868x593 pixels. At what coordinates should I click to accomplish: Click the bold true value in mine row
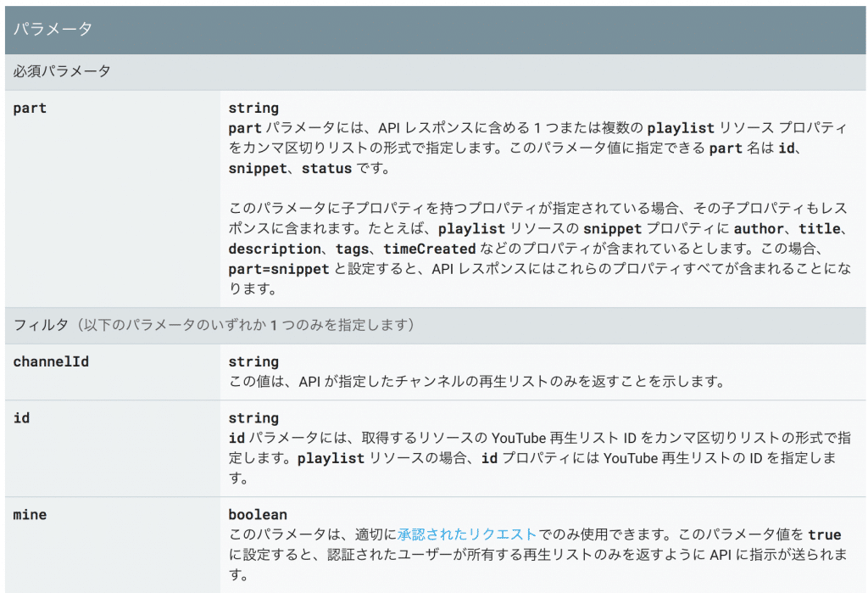[824, 534]
